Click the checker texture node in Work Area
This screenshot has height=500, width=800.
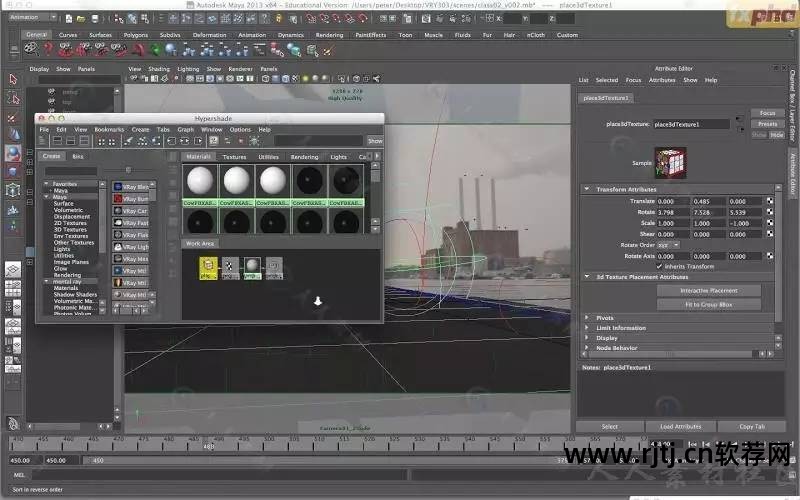230,267
